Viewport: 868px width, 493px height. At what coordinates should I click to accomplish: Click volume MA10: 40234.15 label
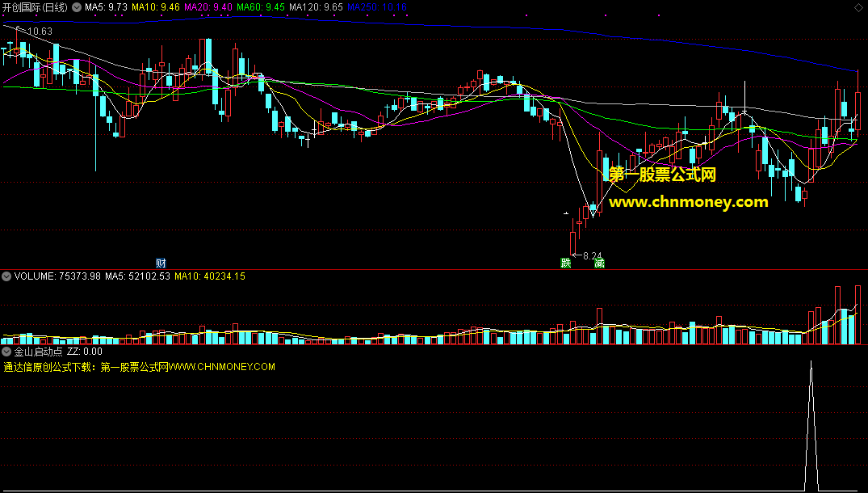pos(210,276)
